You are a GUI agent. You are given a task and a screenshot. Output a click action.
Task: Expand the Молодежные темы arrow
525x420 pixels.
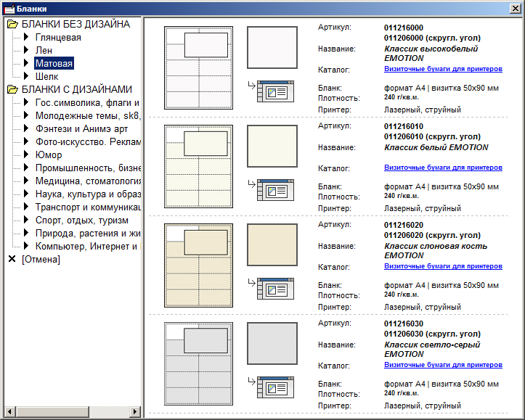point(26,115)
